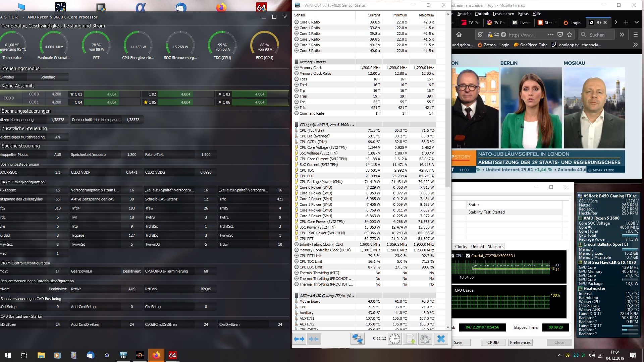Click the Firefox home icon

[x=459, y=35]
